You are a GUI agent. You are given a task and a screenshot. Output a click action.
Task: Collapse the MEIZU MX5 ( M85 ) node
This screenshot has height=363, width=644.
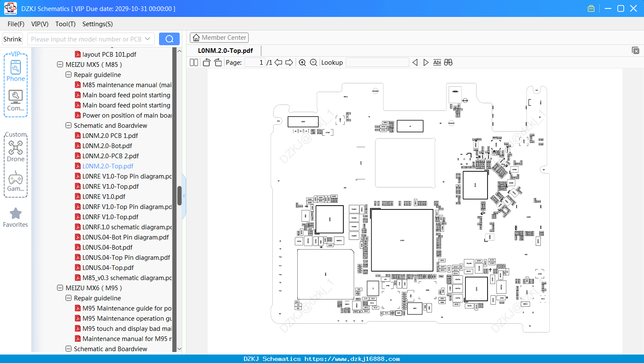[x=60, y=65]
